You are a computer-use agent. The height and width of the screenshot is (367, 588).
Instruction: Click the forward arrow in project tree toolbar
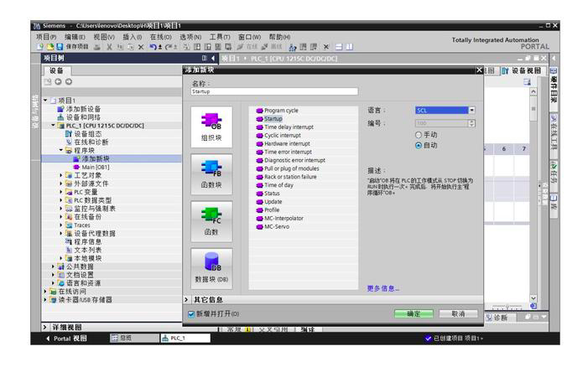(69, 81)
